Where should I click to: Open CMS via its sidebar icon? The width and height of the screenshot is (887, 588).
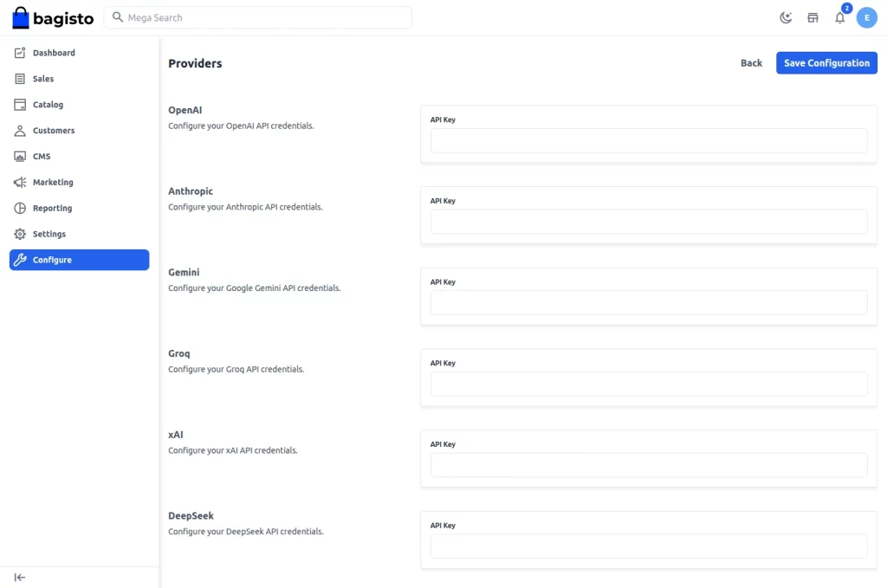20,156
